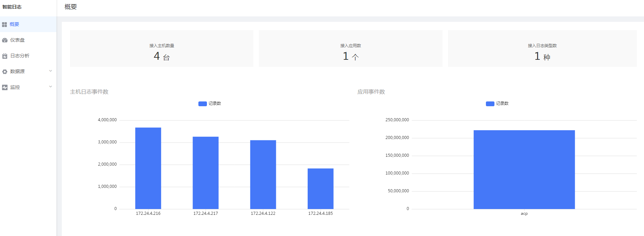This screenshot has width=644, height=236.
Task: Click the 数据源 gear icon
Action: 5,72
